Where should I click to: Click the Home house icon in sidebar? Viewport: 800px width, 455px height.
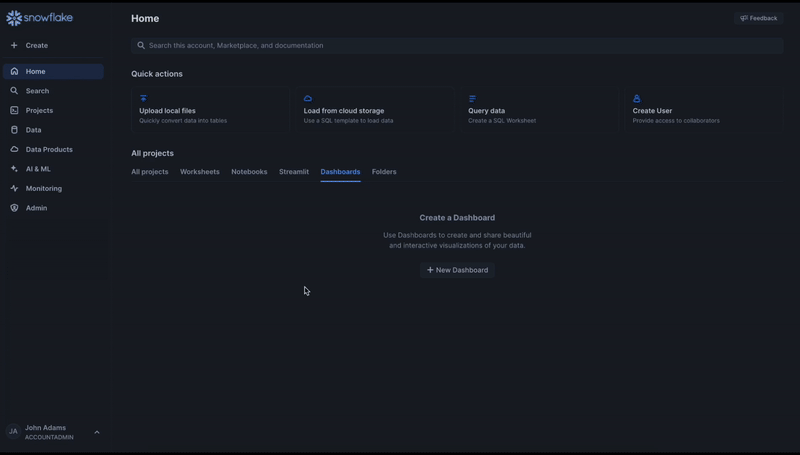tap(14, 71)
